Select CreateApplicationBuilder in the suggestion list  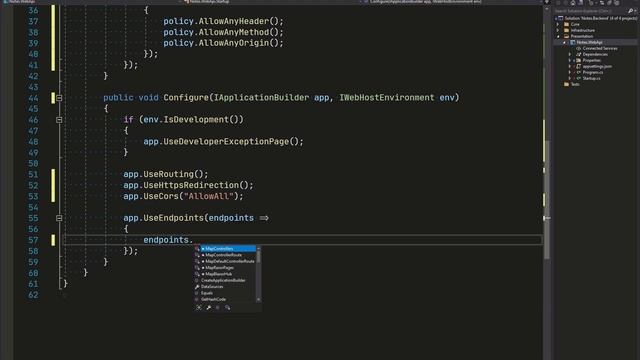pyautogui.click(x=225, y=280)
